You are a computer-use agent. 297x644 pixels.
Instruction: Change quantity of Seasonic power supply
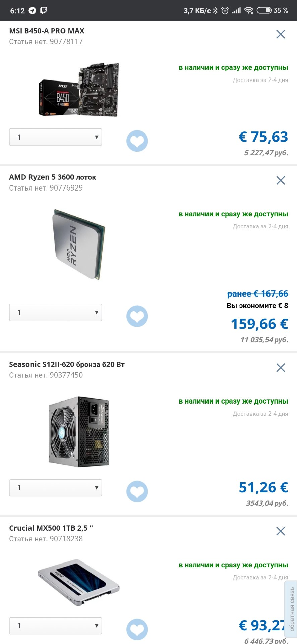pos(56,488)
